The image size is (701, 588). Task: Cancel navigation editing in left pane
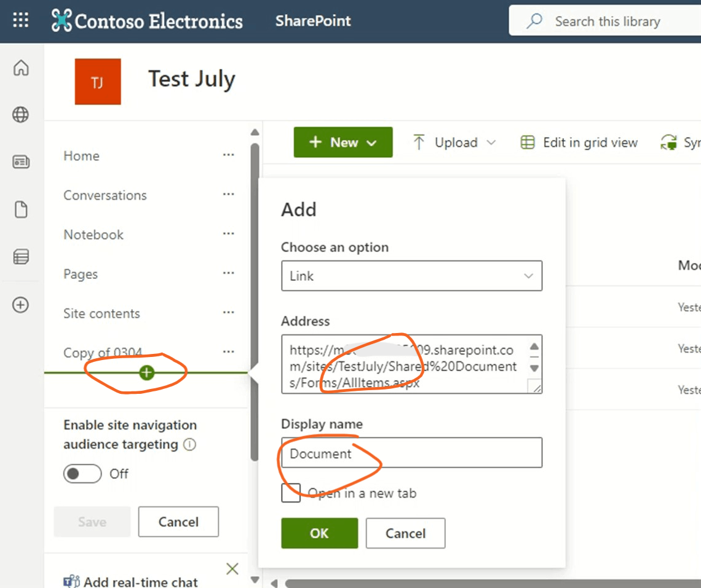tap(178, 522)
